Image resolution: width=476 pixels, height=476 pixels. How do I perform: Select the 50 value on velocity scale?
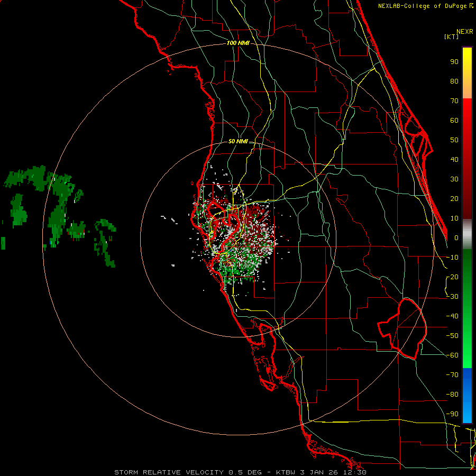pos(454,140)
